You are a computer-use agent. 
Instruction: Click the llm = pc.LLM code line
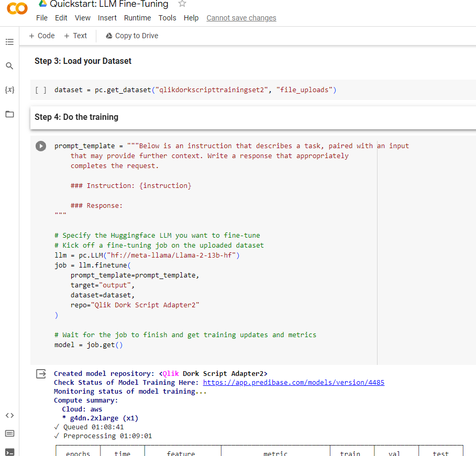(147, 255)
